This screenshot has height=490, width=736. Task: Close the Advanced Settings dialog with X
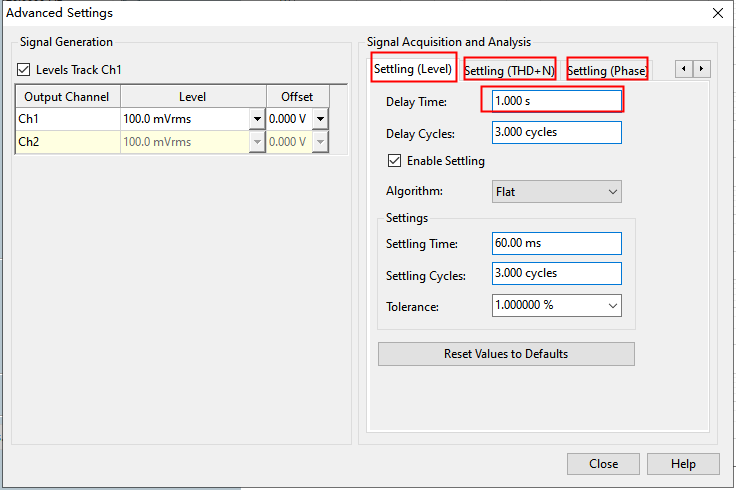click(x=718, y=13)
